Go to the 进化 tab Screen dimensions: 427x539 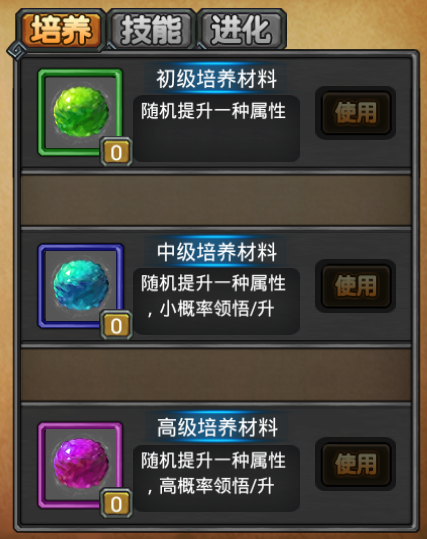tap(241, 30)
